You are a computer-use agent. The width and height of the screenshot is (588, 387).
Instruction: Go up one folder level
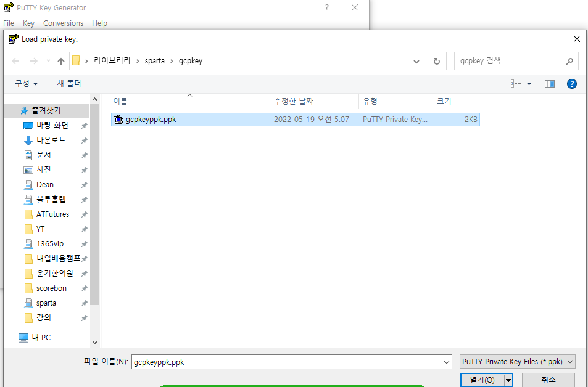click(x=60, y=61)
